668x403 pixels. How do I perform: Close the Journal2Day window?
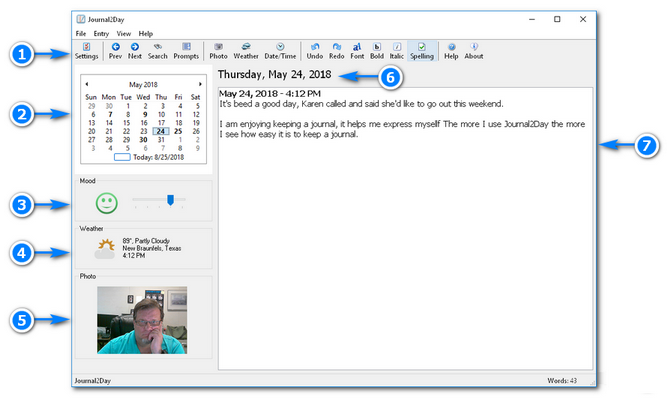(x=583, y=19)
